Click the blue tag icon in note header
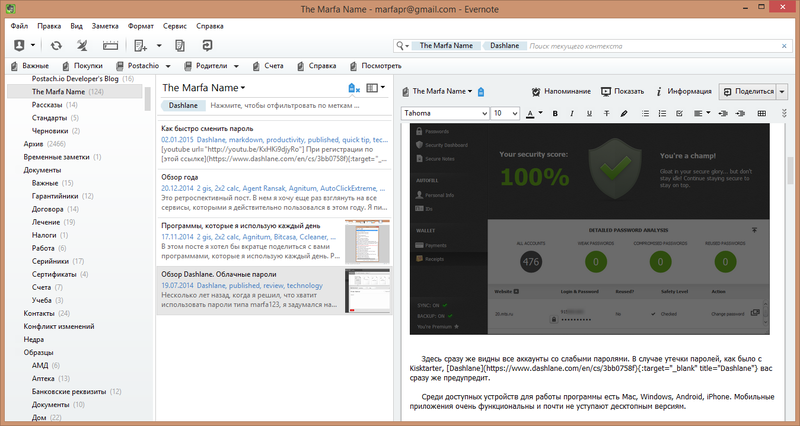This screenshot has height=426, width=800. pos(481,92)
